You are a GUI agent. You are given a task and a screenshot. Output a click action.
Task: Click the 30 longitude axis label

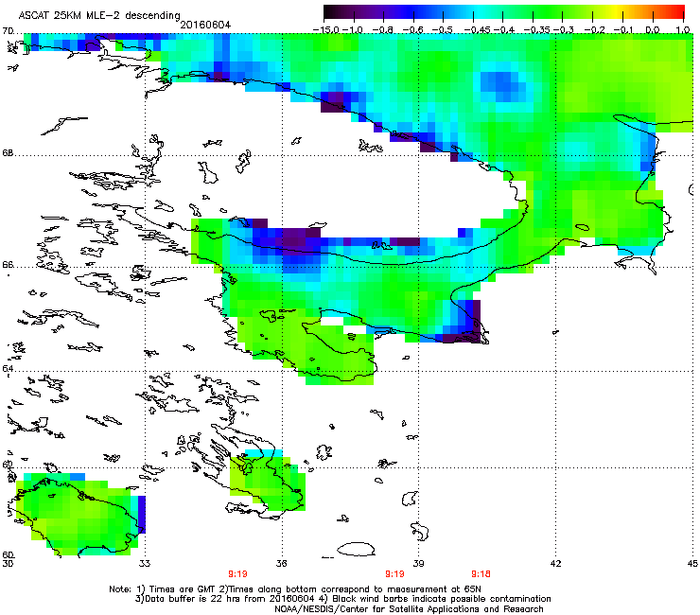point(8,564)
